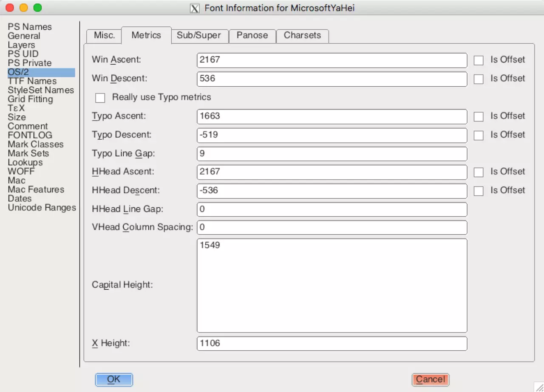Go to the Panose tab
This screenshot has height=392, width=544.
coord(252,35)
